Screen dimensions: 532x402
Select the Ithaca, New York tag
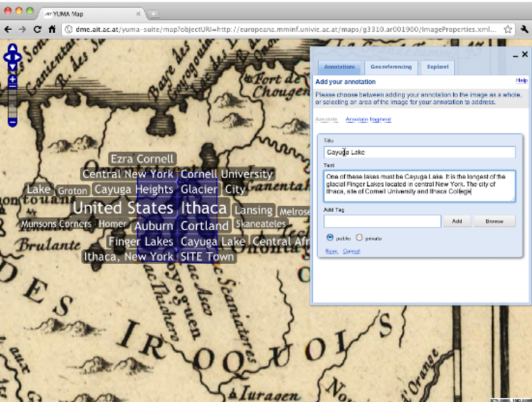129,257
